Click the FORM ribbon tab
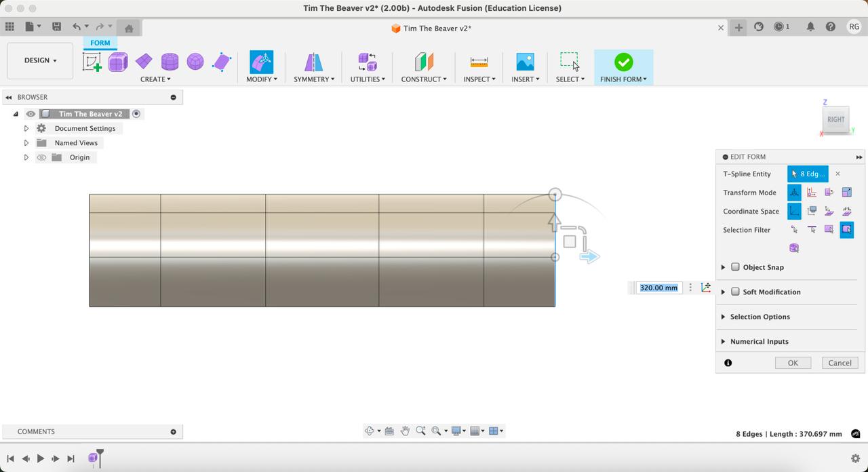 [x=100, y=43]
